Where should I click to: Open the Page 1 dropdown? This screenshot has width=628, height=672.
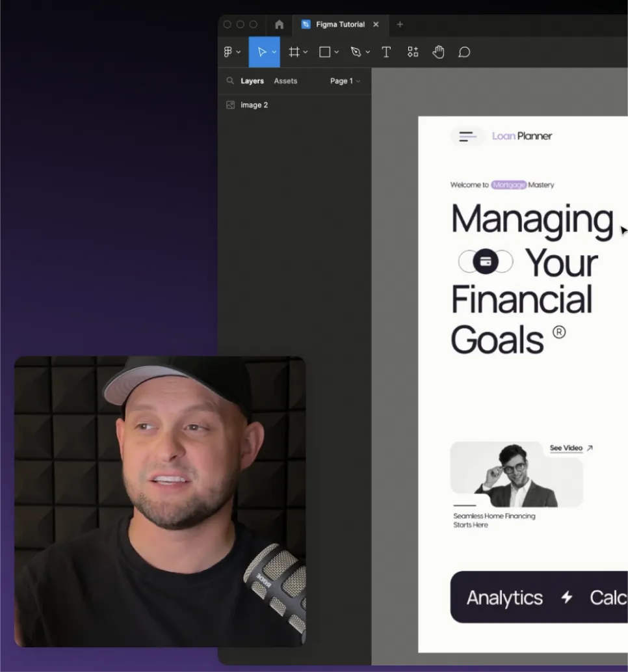(345, 81)
